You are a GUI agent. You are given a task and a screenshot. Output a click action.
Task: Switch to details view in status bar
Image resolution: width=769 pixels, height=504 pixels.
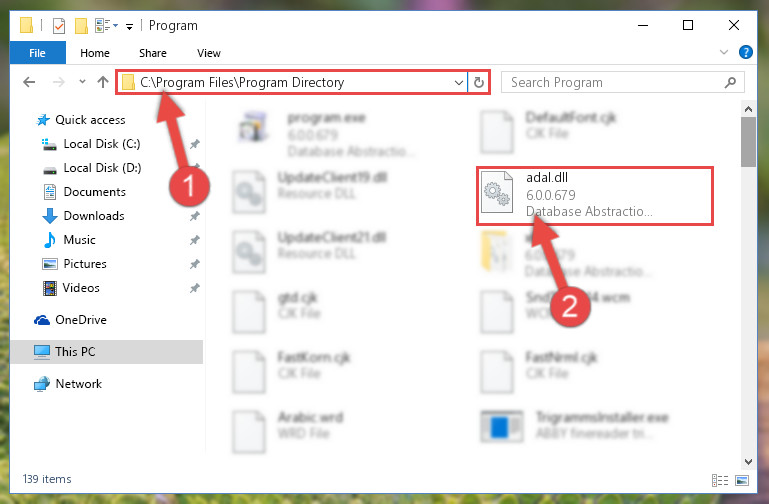(720, 480)
